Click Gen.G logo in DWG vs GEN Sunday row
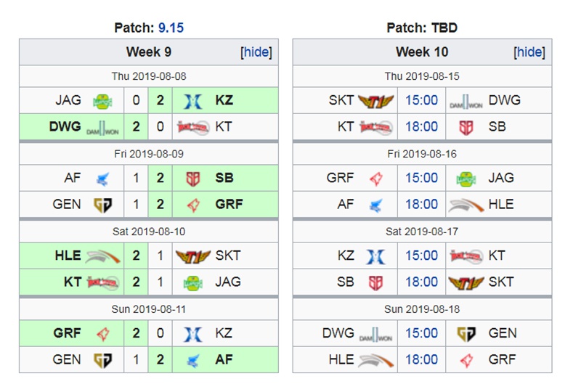 click(x=466, y=334)
